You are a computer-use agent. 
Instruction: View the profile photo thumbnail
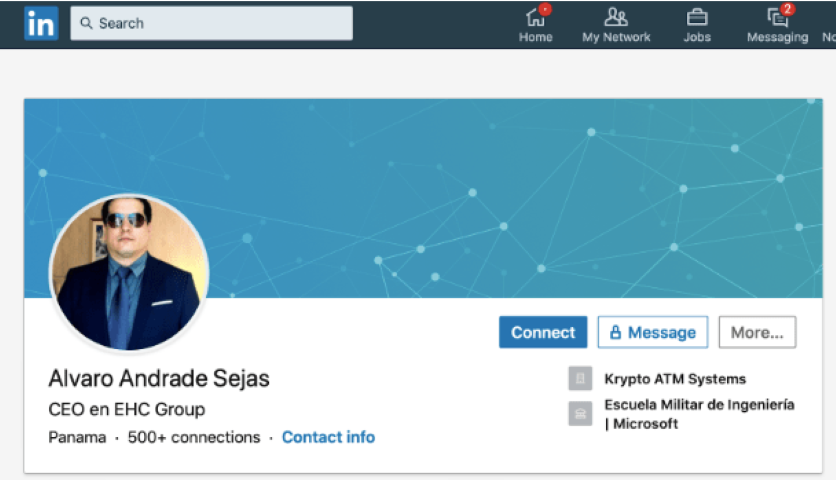pos(128,273)
